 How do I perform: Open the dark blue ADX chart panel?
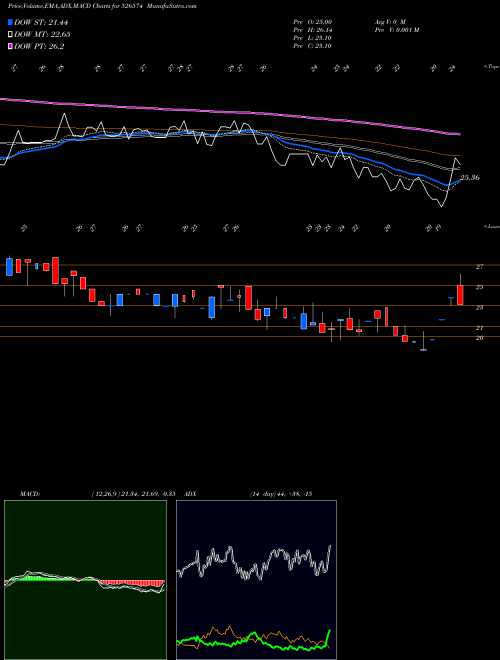[x=256, y=580]
